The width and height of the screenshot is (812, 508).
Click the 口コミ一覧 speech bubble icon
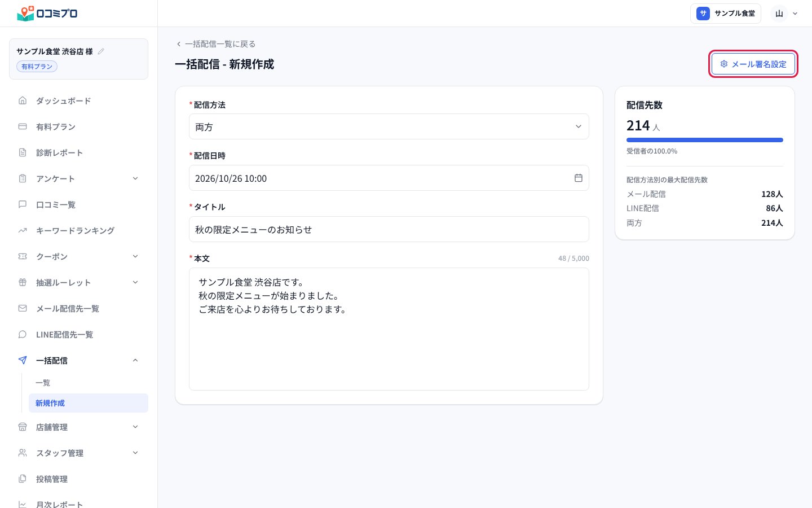(x=23, y=204)
